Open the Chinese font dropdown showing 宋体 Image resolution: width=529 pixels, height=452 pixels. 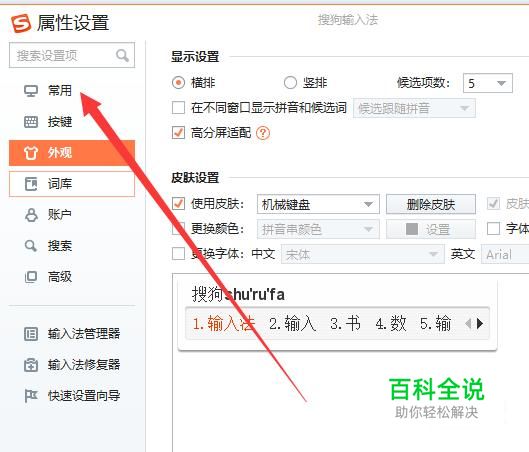[363, 254]
